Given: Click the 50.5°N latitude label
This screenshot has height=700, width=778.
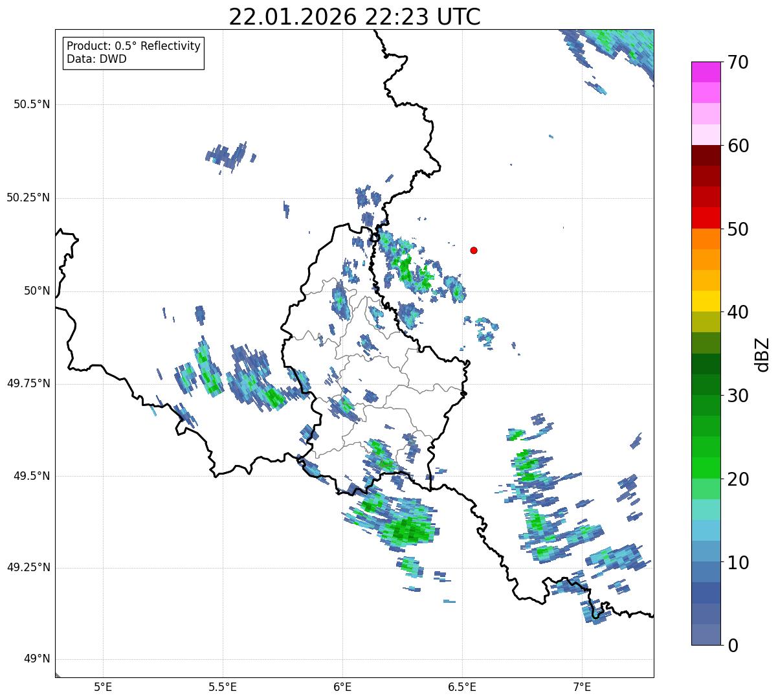Looking at the screenshot, I should [32, 104].
